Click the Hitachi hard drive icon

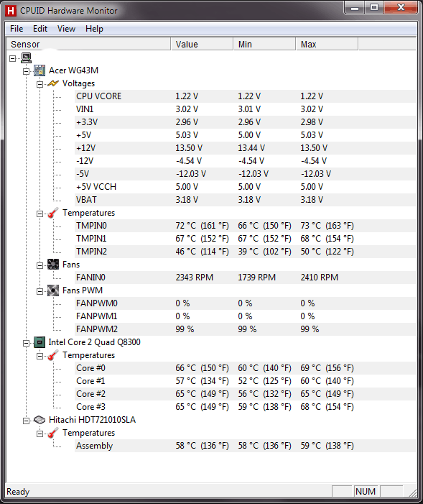click(x=39, y=420)
